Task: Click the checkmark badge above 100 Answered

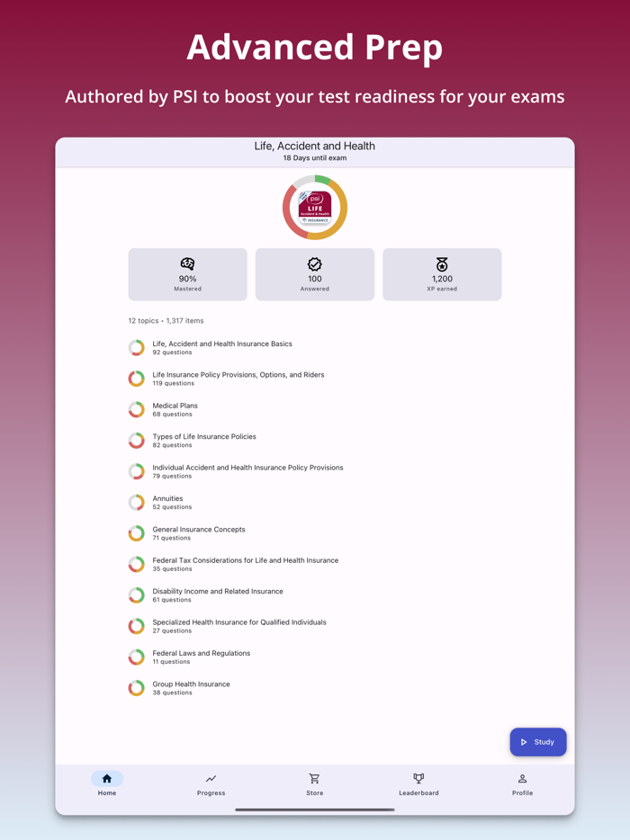Action: [315, 264]
